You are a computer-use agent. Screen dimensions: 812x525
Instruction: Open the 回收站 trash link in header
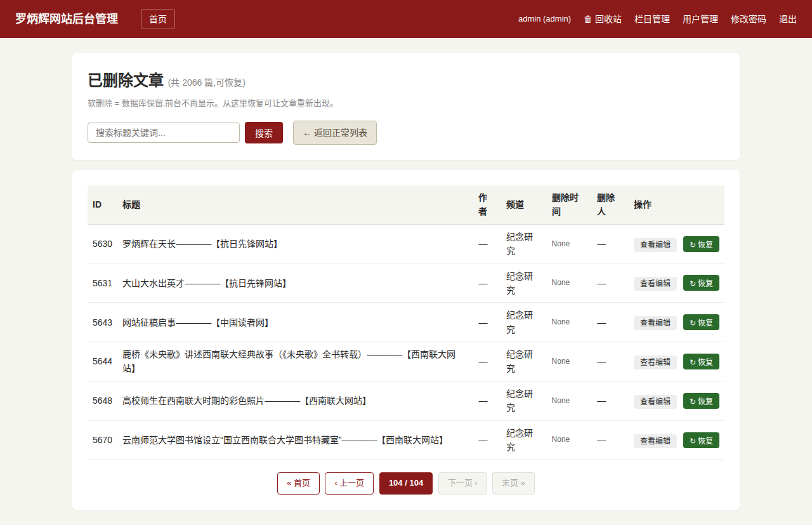click(x=602, y=19)
